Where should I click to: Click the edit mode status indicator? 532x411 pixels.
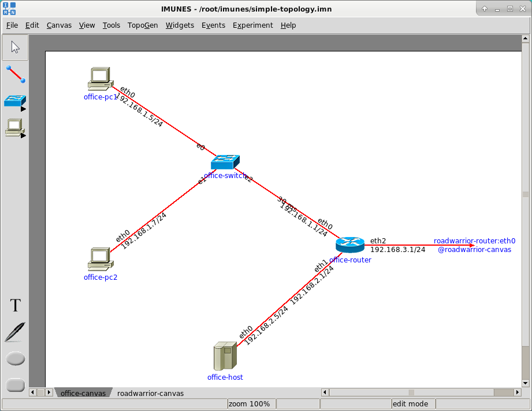click(x=413, y=404)
